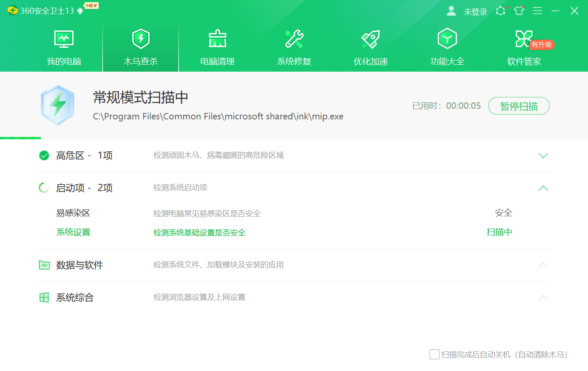
Task: Select the 系统设置 row label
Action: pyautogui.click(x=73, y=232)
